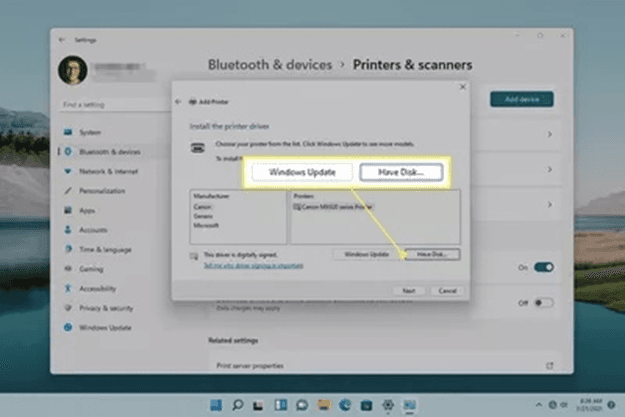Open File Explorer folder icon in taskbar
Viewport: 625px width, 417px height.
click(x=324, y=405)
